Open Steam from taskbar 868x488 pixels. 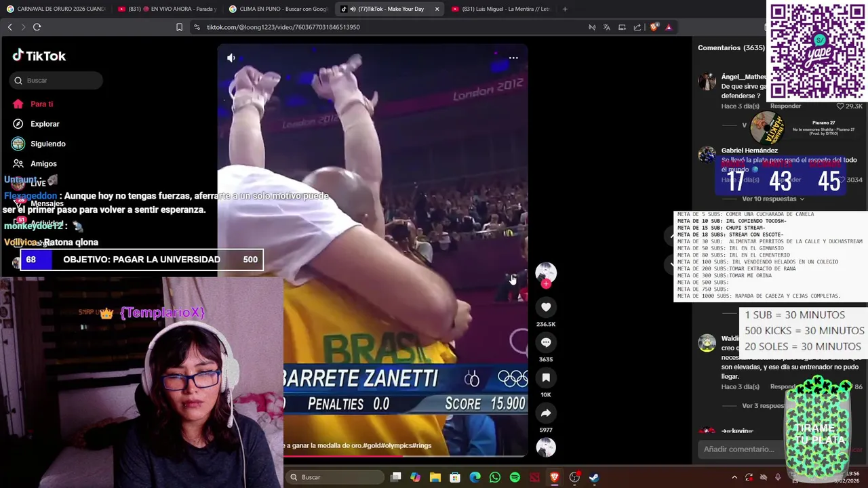[594, 477]
